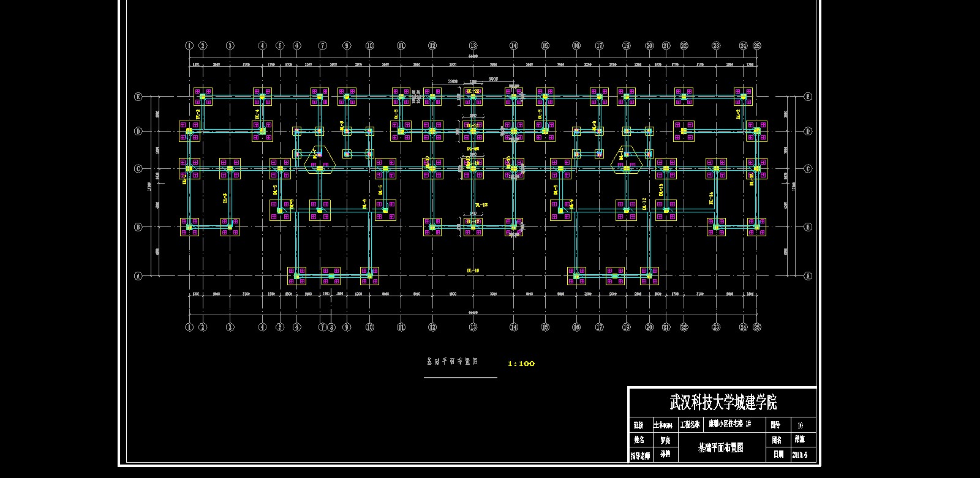Click the 工程名称 cell in the title block
Viewport: 980px width, 478px height.
pos(690,425)
